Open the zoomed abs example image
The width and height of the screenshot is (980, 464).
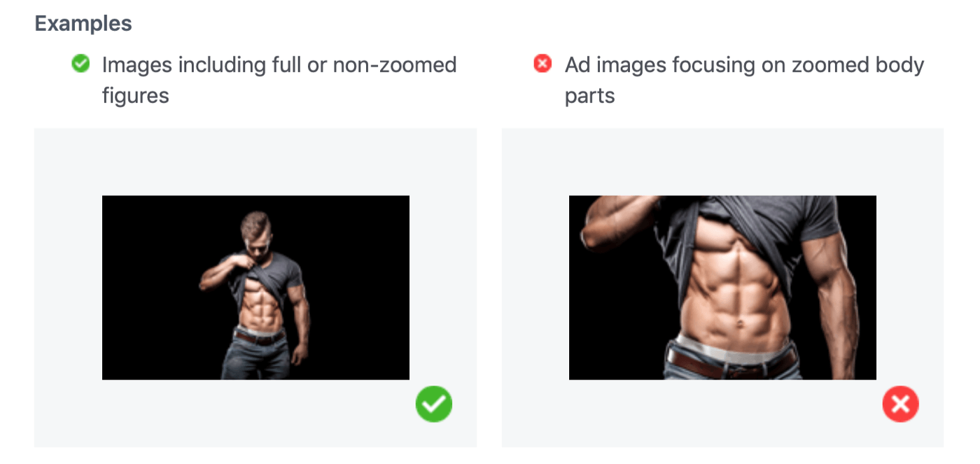[x=722, y=287]
